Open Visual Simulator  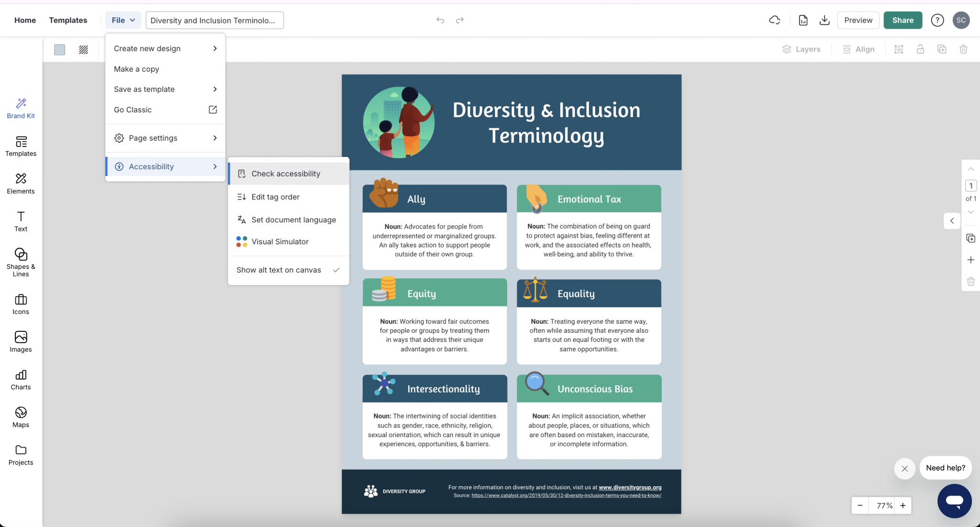[x=289, y=242]
